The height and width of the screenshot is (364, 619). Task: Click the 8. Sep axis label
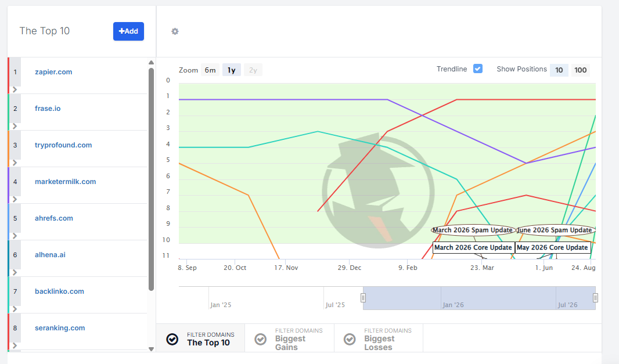click(187, 268)
